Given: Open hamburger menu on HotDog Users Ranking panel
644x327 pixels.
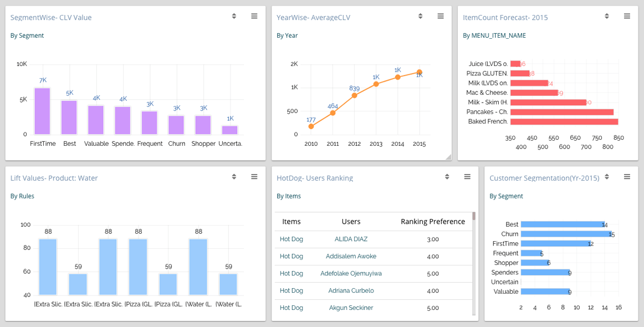Looking at the screenshot, I should pos(467,177).
